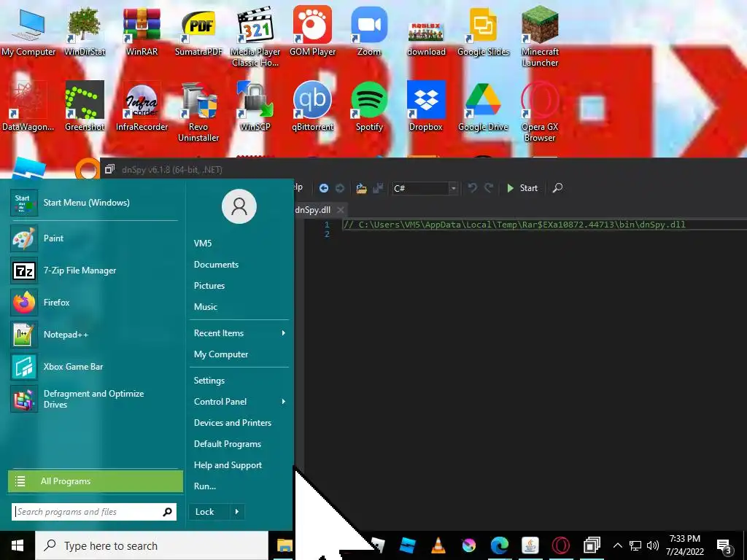
Task: Click the Start debugging button in dnSpy
Action: pos(522,188)
